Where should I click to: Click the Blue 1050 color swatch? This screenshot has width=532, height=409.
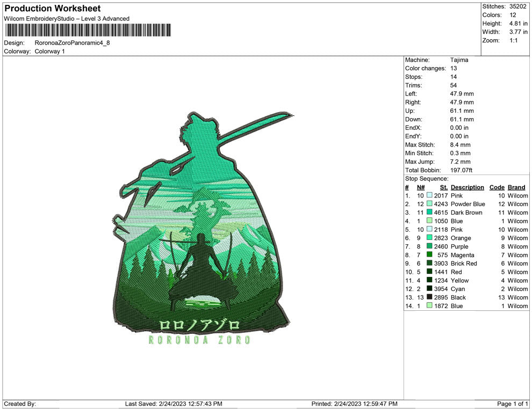429,221
